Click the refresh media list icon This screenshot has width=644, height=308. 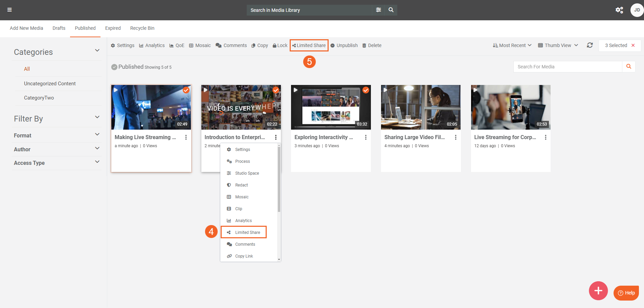tap(590, 45)
